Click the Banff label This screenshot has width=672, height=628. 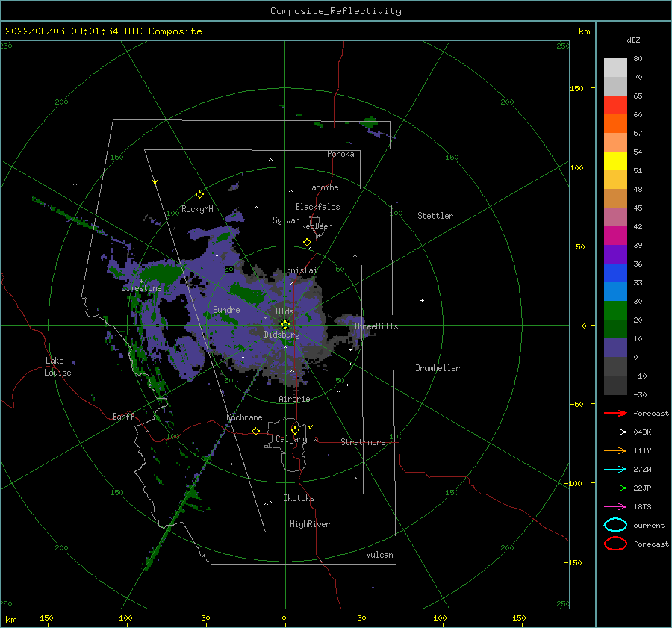click(x=123, y=416)
